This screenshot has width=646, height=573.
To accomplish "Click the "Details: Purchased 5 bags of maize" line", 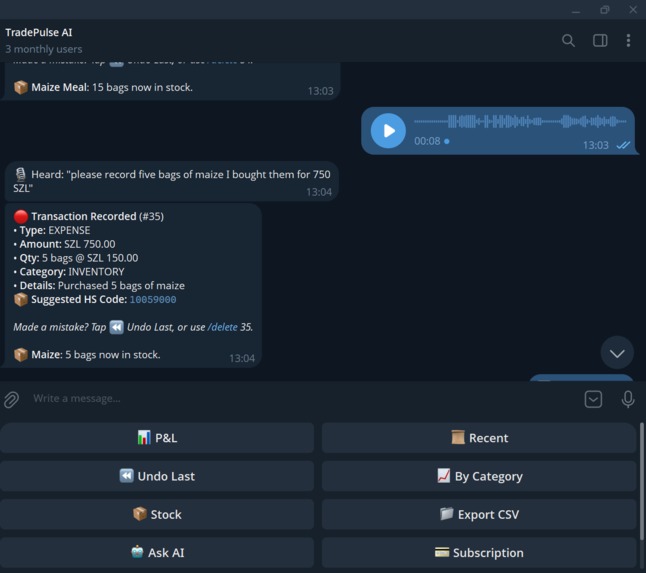I will tap(99, 285).
